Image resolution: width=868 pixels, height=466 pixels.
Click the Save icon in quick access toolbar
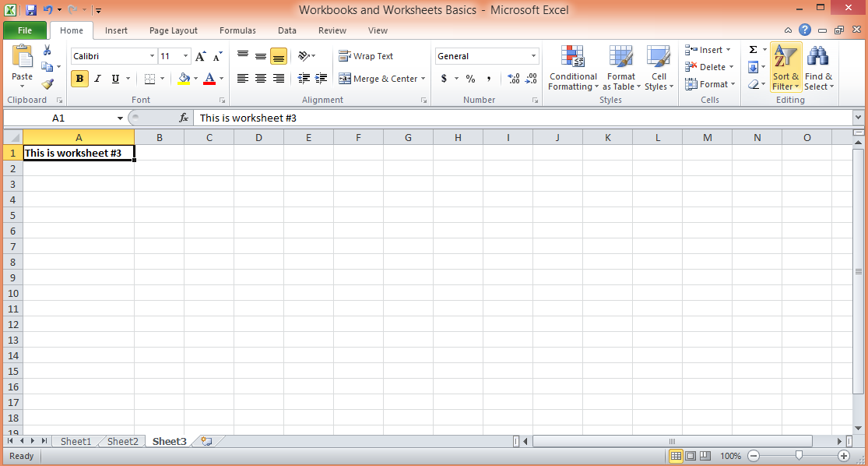[x=31, y=10]
